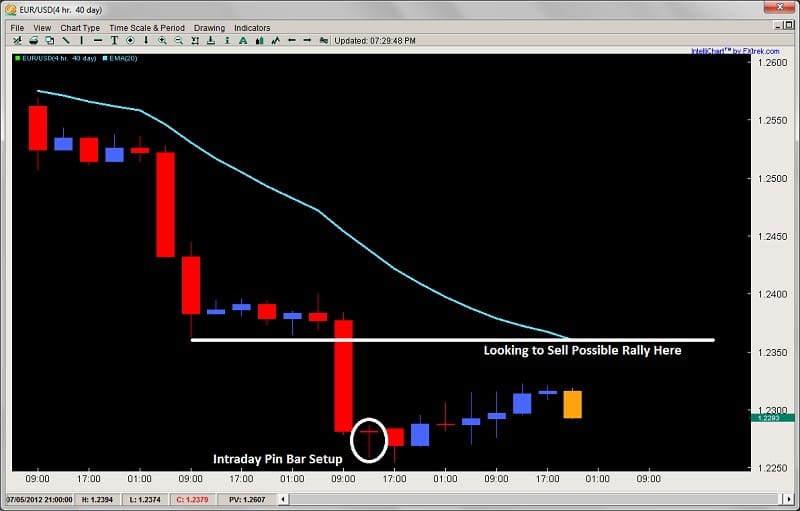Viewport: 800px width, 511px height.
Task: Close the EUR/USD chart window
Action: (x=780, y=7)
